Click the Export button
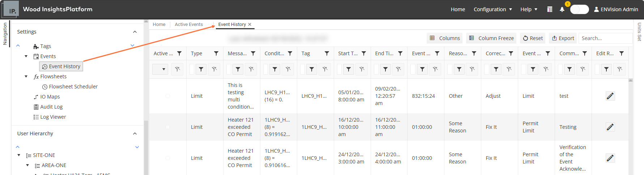This screenshot has width=644, height=175. (x=563, y=38)
